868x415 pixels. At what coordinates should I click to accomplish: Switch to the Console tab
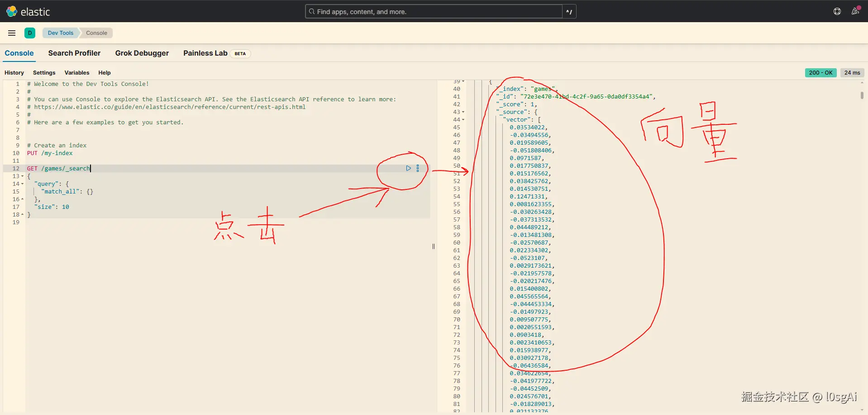(x=19, y=53)
